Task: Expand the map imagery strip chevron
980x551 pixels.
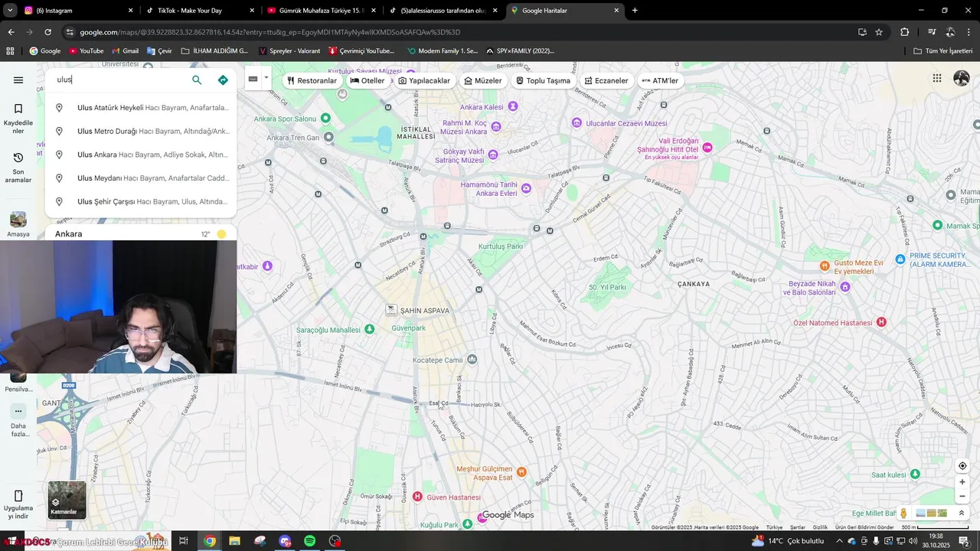Action: tap(962, 513)
